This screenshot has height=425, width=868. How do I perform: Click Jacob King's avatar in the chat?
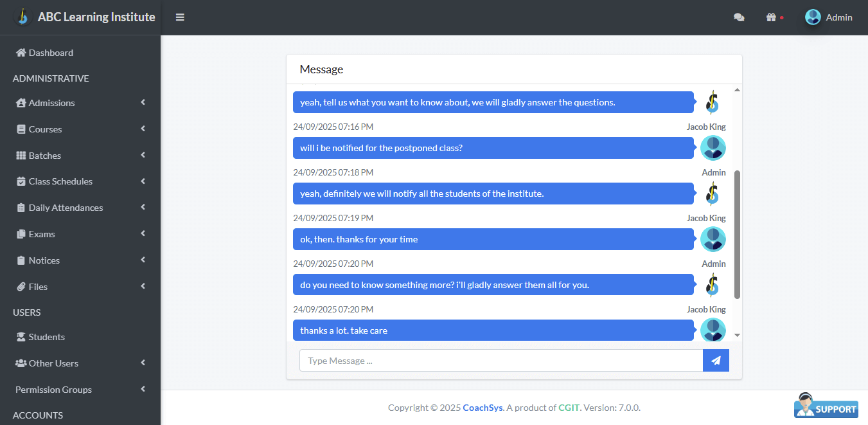[x=713, y=148]
